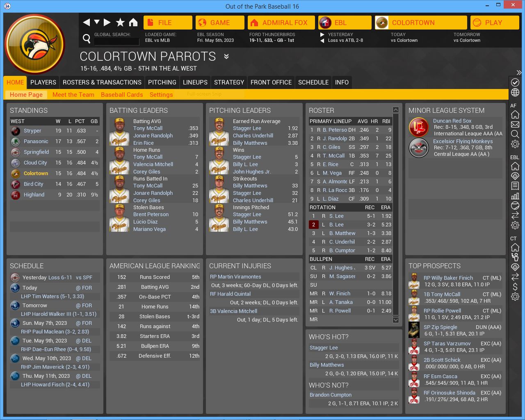Open the AF settings gear icon

pyautogui.click(x=515, y=144)
